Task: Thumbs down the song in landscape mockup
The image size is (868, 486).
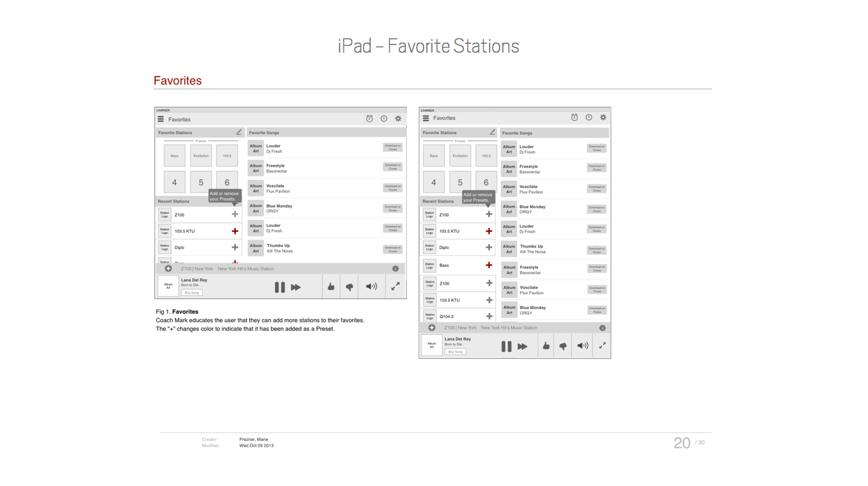Action: 350,287
